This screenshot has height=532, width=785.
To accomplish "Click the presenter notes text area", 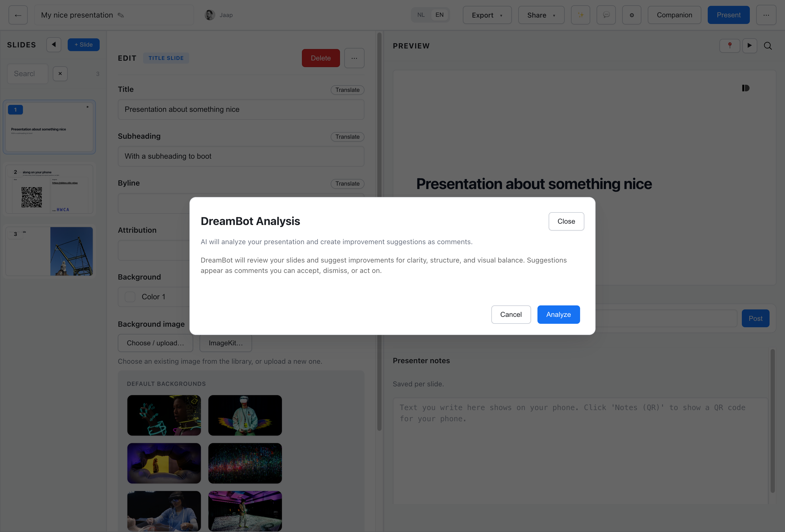I will pyautogui.click(x=580, y=451).
